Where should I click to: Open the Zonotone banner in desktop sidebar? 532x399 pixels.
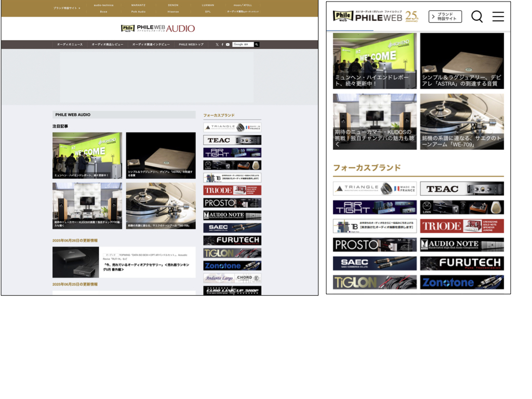(x=232, y=265)
